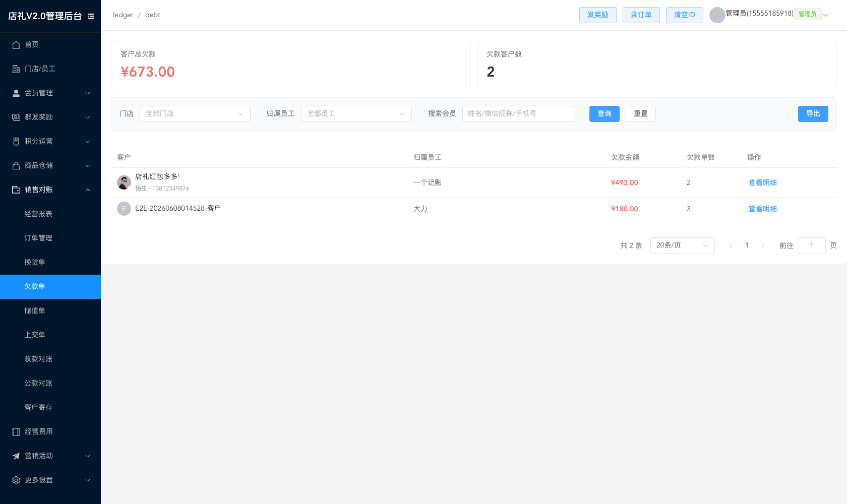Click the 会员管理 person icon
Image resolution: width=847 pixels, height=504 pixels.
[x=16, y=93]
